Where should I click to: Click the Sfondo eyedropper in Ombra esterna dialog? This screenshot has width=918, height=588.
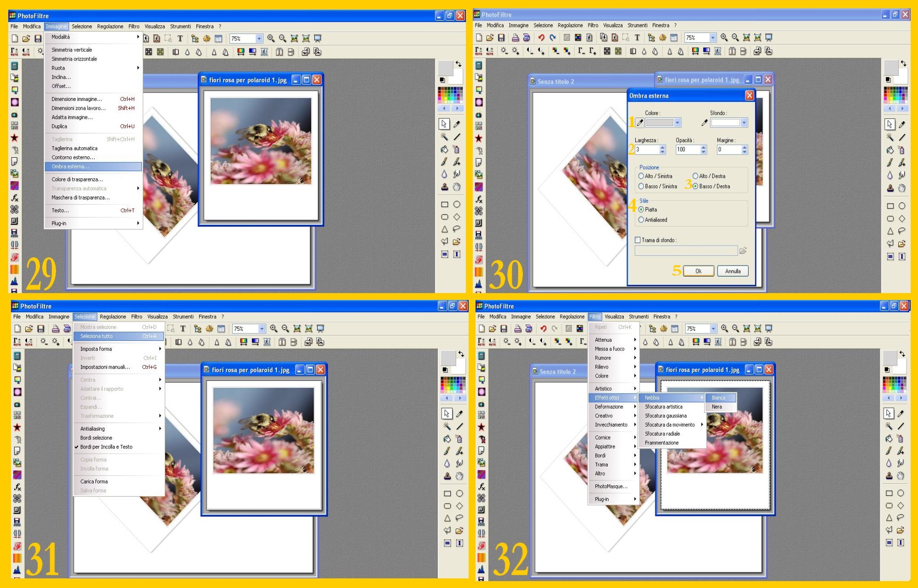(x=705, y=122)
